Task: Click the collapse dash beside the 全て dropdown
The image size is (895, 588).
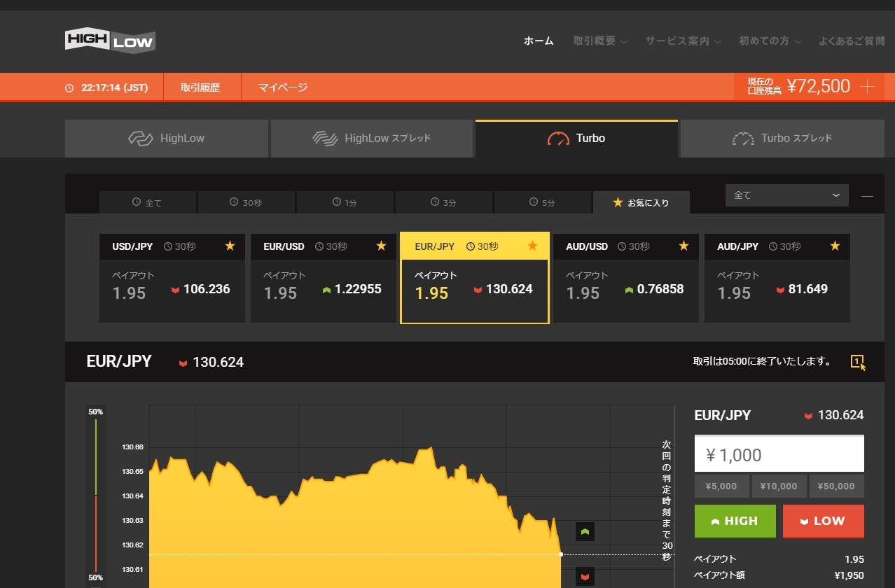Action: click(x=867, y=196)
